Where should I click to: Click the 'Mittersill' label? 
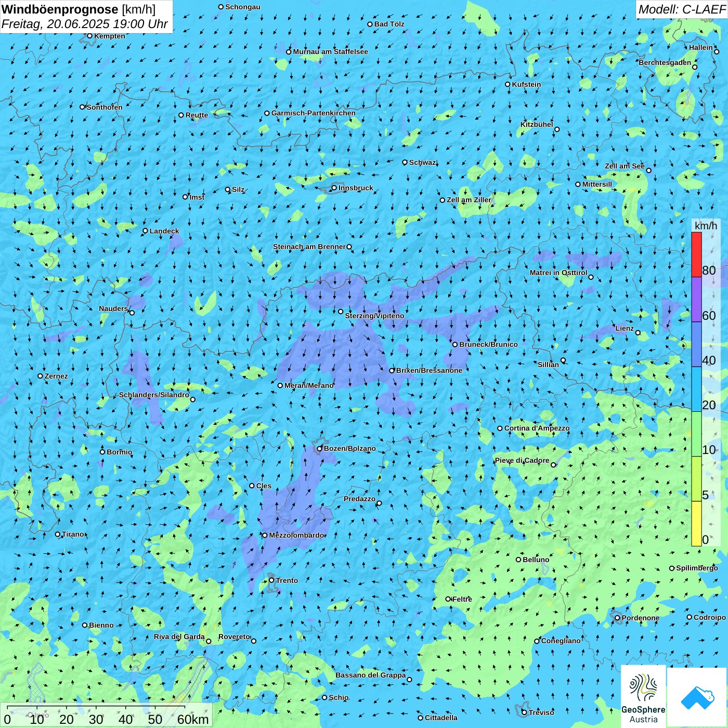point(597,184)
